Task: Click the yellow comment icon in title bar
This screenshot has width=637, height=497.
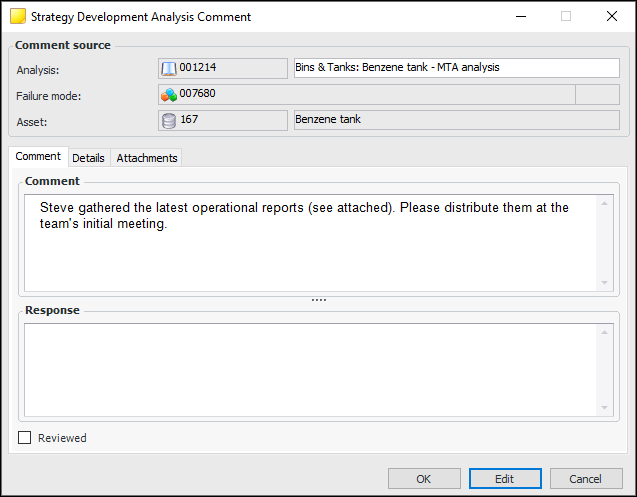Action: (x=17, y=17)
